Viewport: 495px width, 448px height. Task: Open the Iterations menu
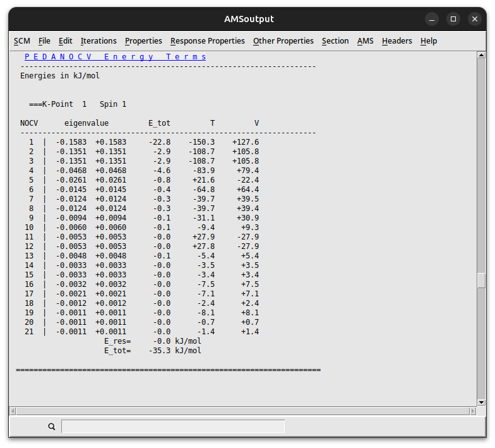98,41
